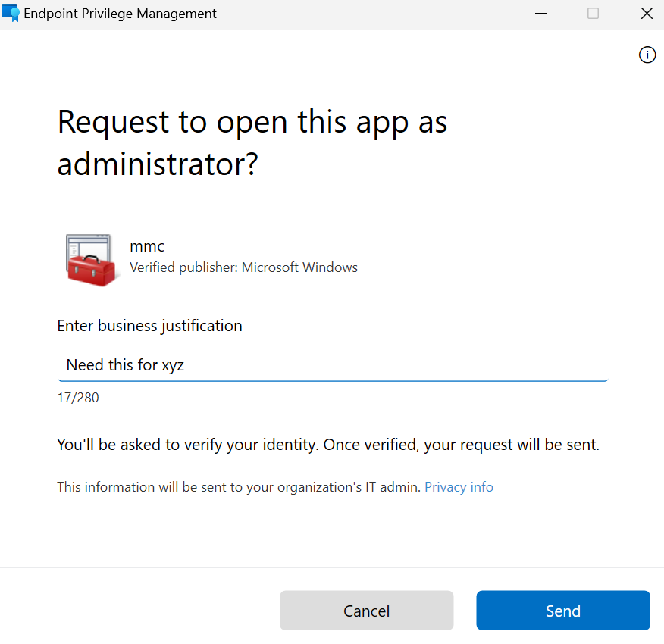Click the Endpoint Privilege Management title text
This screenshot has width=664, height=644.
pyautogui.click(x=120, y=13)
